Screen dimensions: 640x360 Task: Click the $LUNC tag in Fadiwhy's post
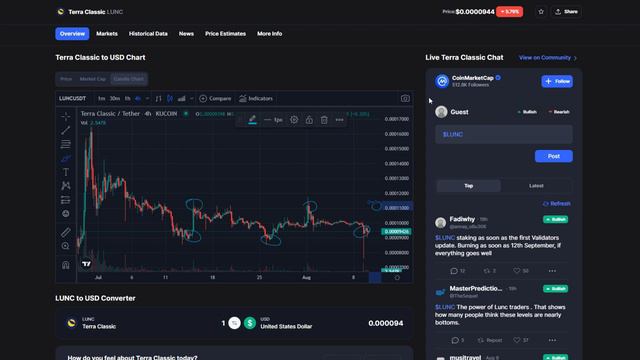[x=444, y=238]
